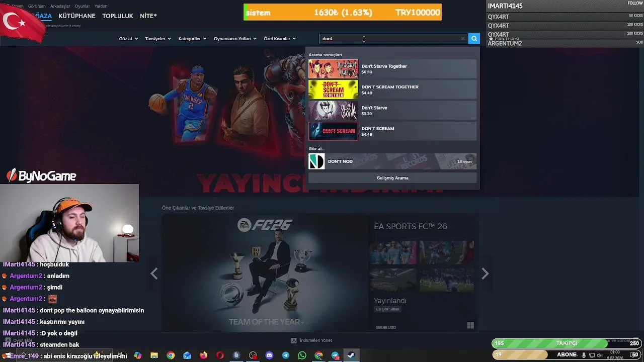Expand the Kategoriler dropdown

pos(192,39)
